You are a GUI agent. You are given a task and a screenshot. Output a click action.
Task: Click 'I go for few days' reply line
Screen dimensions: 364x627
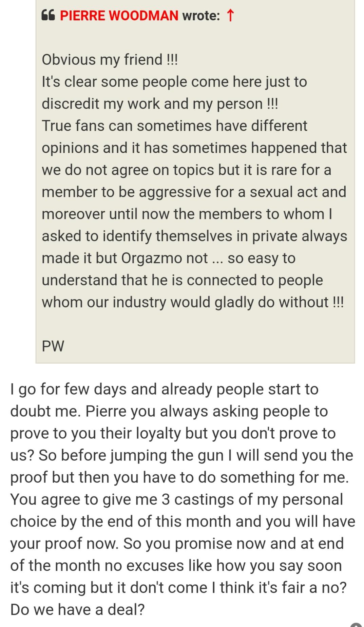click(x=164, y=389)
